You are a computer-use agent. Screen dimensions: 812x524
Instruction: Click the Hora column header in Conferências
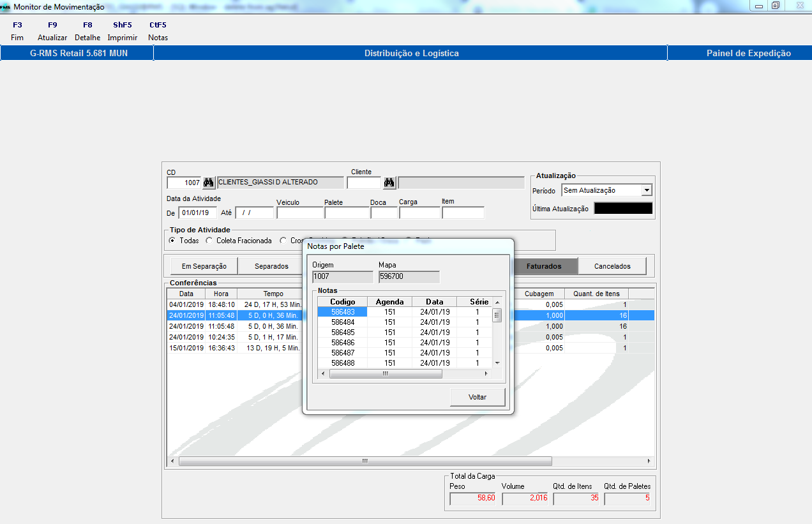click(221, 294)
